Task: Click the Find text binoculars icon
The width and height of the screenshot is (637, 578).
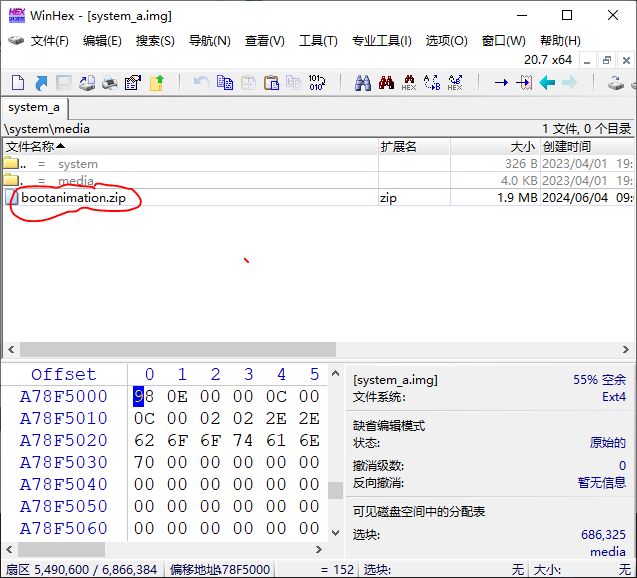Action: click(x=362, y=83)
